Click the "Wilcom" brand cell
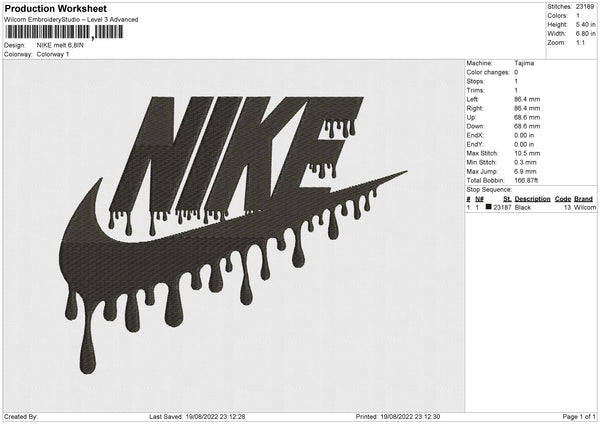The width and height of the screenshot is (600, 424). click(x=585, y=207)
